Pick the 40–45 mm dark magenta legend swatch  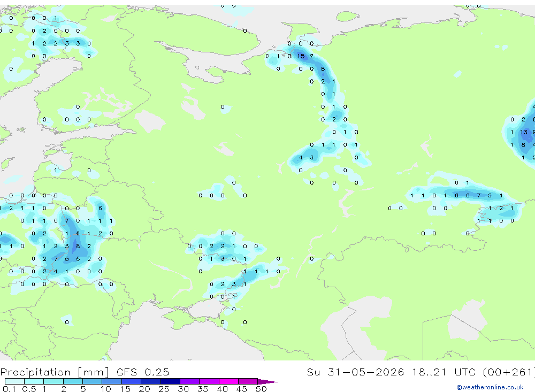click(228, 381)
